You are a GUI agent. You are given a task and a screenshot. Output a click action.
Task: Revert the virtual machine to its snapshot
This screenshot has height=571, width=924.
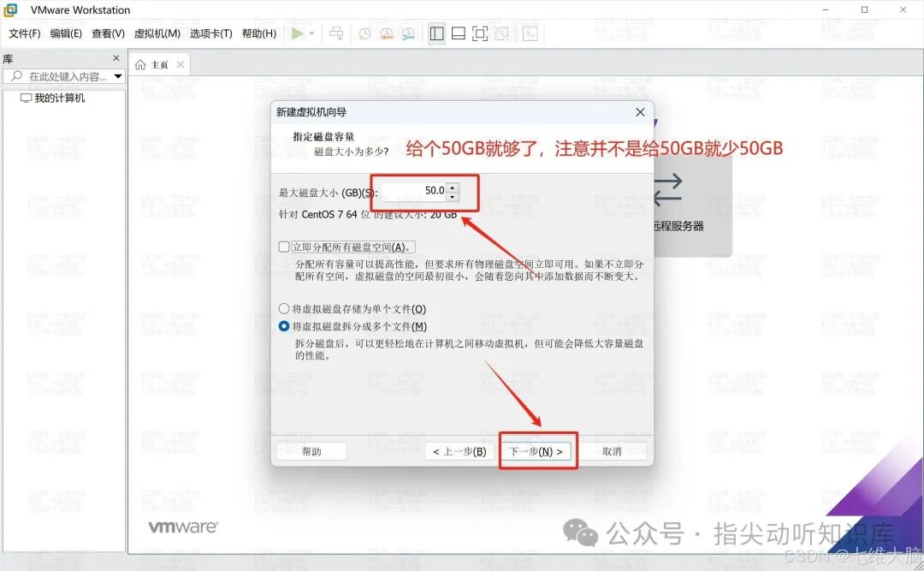tap(386, 33)
